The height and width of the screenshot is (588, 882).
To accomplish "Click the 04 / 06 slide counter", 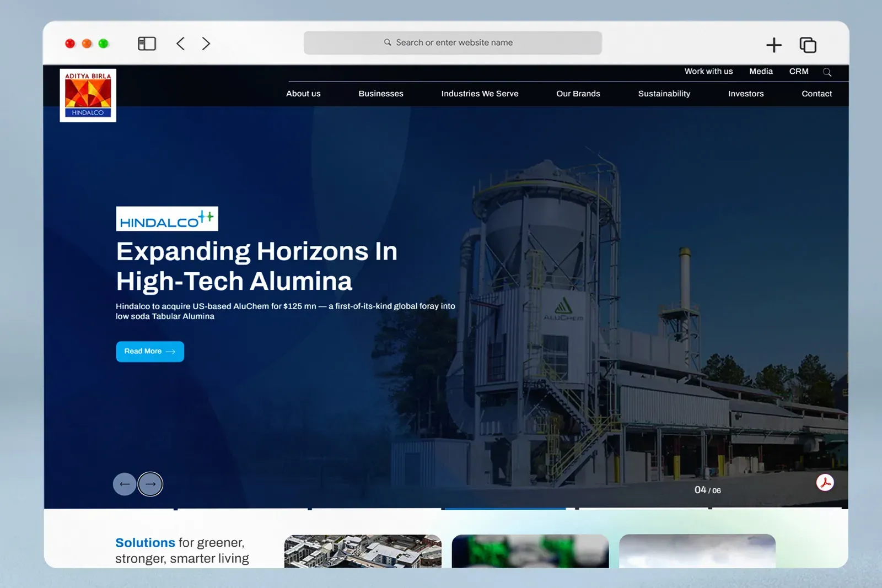I will [708, 490].
